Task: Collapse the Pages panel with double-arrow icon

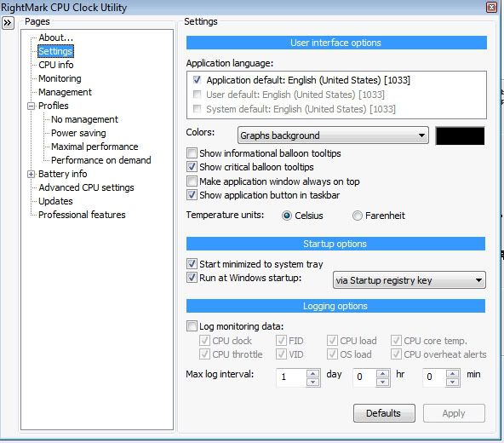Action: pyautogui.click(x=8, y=23)
